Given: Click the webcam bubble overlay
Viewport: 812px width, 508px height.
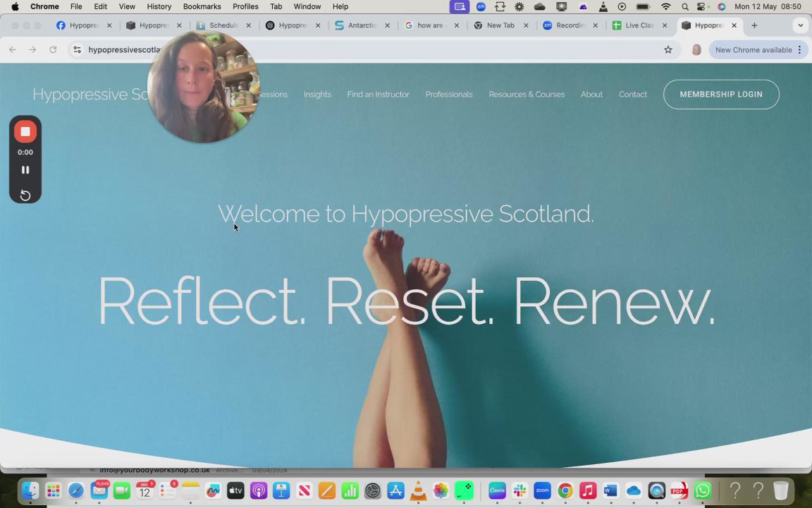Looking at the screenshot, I should pyautogui.click(x=203, y=87).
